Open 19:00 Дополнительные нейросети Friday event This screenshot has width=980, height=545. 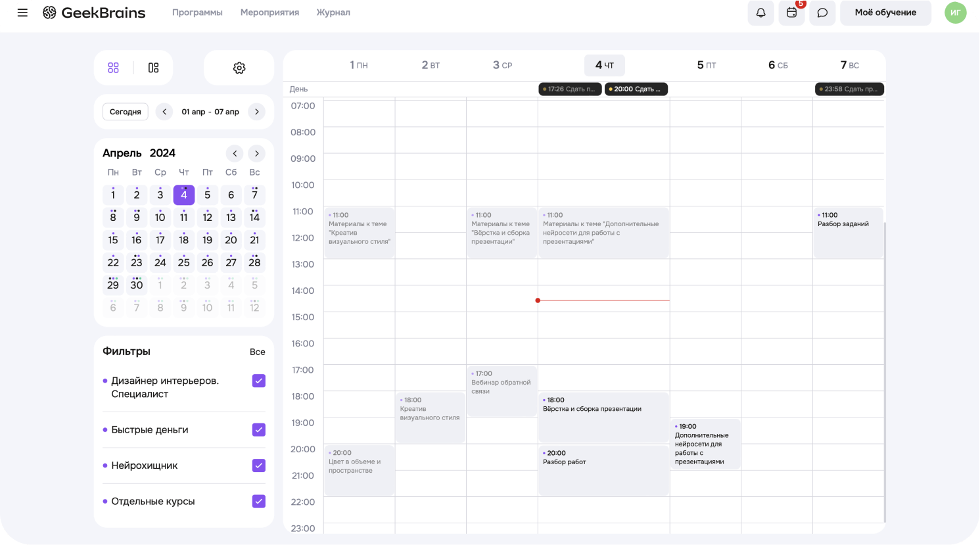click(706, 444)
